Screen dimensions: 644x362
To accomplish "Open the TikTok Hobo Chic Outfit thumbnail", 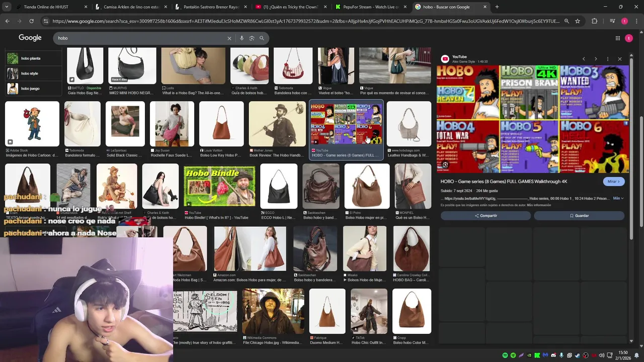I will [x=369, y=311].
